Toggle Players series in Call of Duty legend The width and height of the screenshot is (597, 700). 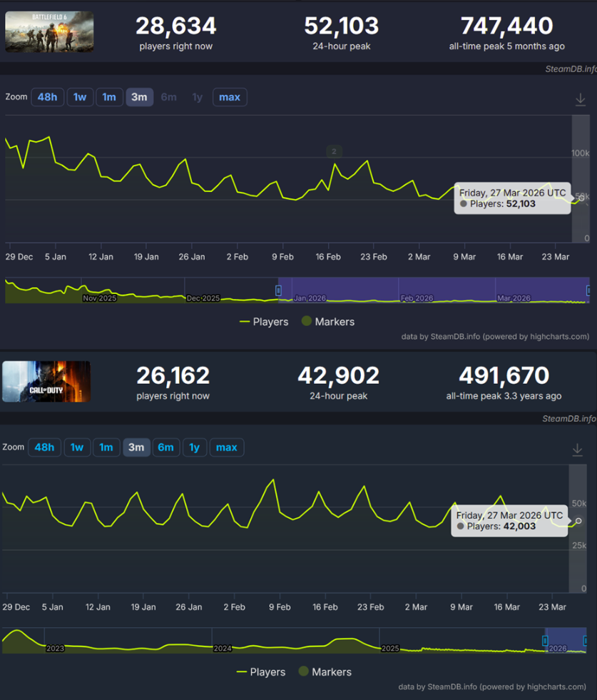[261, 672]
